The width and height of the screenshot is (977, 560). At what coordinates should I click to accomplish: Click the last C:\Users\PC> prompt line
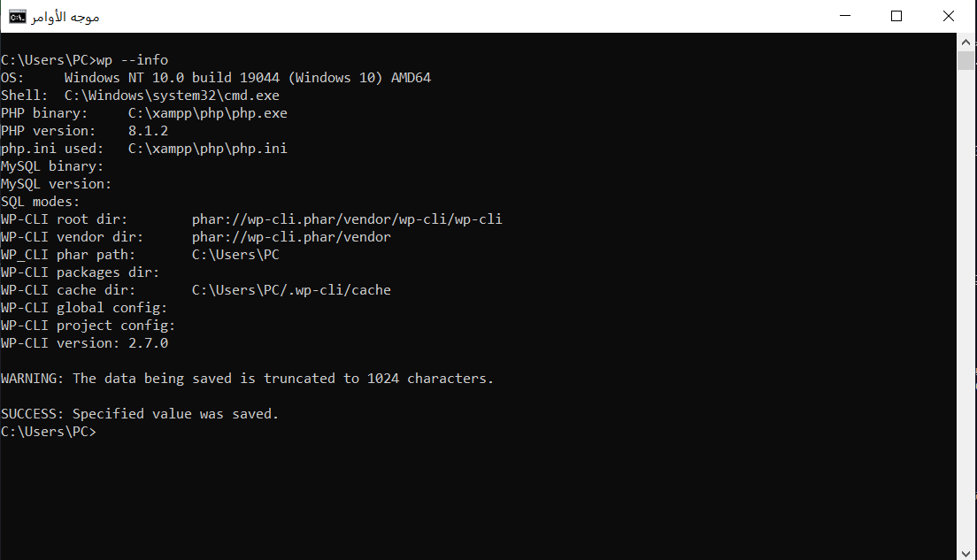[49, 432]
